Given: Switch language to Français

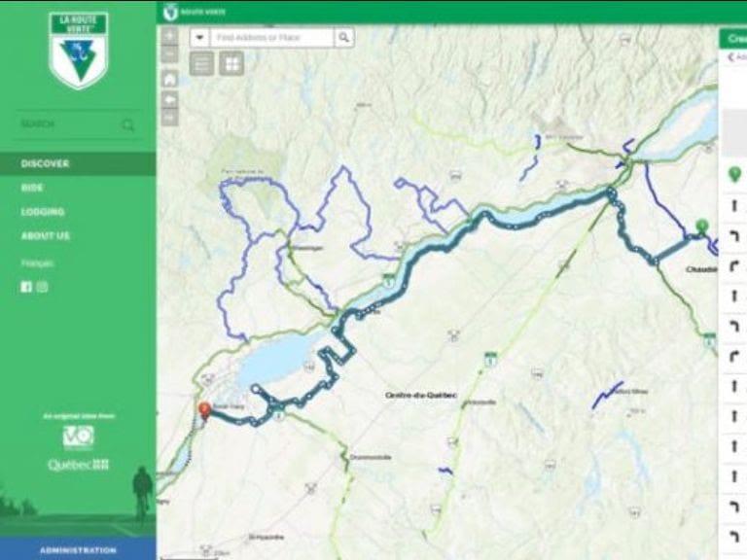Looking at the screenshot, I should click(37, 263).
